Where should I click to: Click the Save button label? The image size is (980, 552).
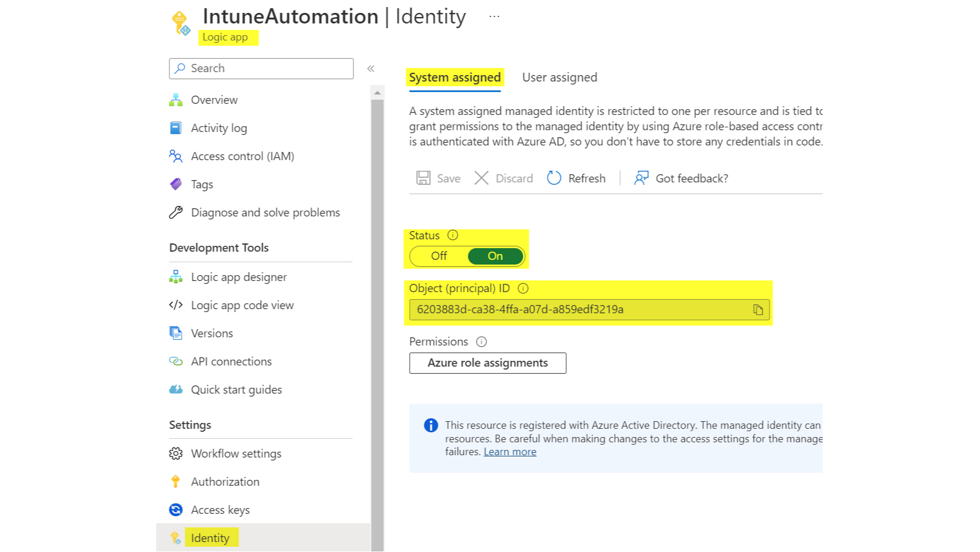click(448, 178)
